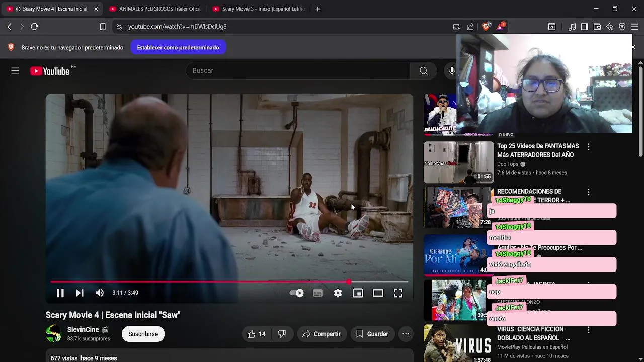
Task: Open the Top 25 Videos De FANTASMAS title
Action: (538, 150)
